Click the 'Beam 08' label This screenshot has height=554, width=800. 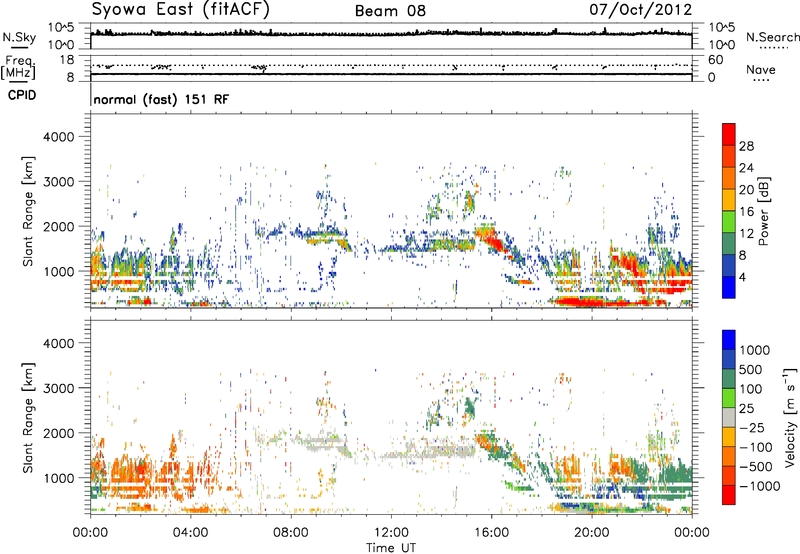click(x=390, y=11)
